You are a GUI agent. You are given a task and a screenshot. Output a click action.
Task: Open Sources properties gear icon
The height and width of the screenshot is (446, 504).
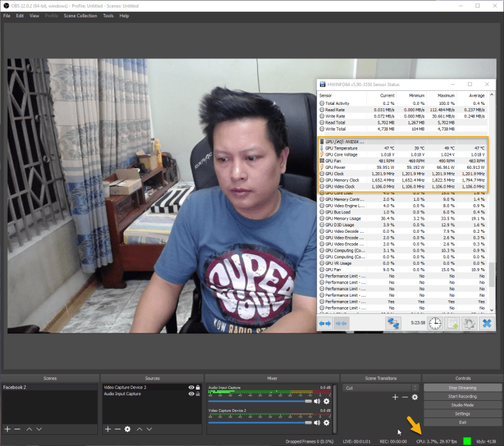pyautogui.click(x=128, y=429)
